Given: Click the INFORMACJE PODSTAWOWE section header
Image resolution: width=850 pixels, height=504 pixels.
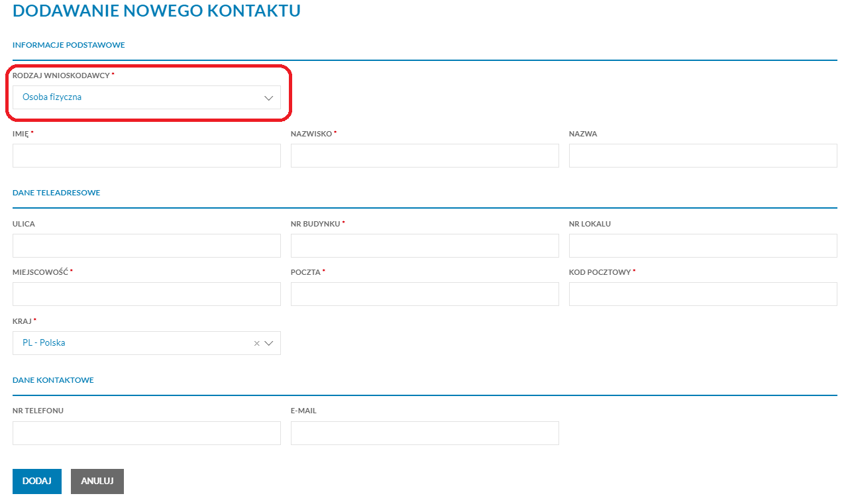Looking at the screenshot, I should click(68, 45).
